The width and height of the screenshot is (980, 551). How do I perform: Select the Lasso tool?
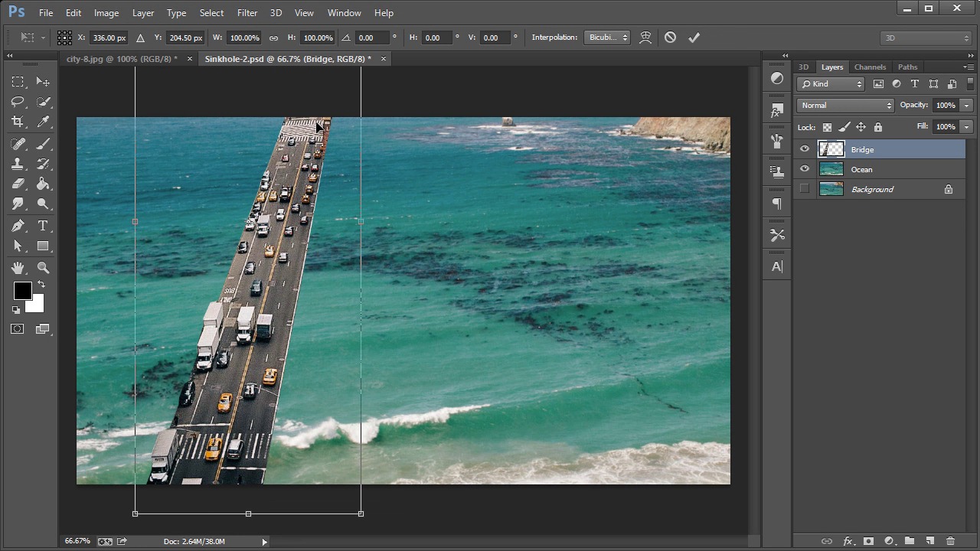tap(18, 102)
